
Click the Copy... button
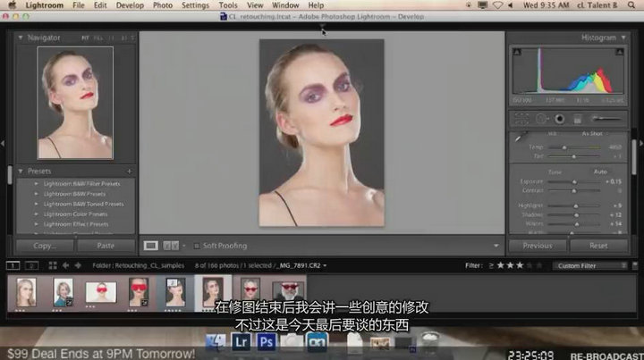[x=44, y=245]
